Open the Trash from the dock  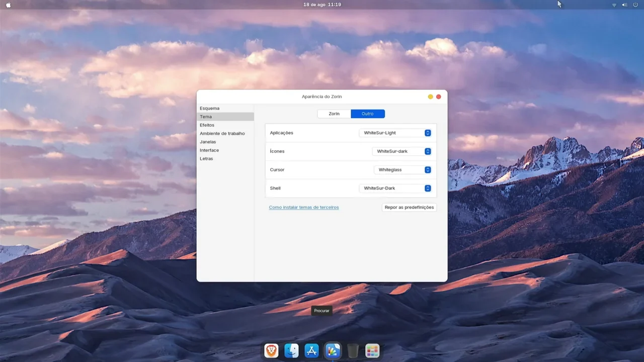353,350
